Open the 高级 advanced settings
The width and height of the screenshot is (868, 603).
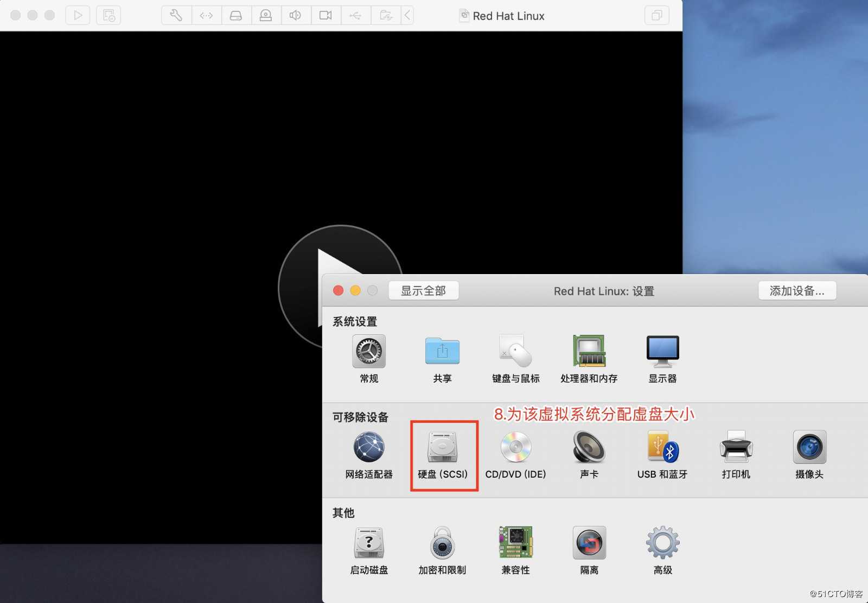(662, 551)
